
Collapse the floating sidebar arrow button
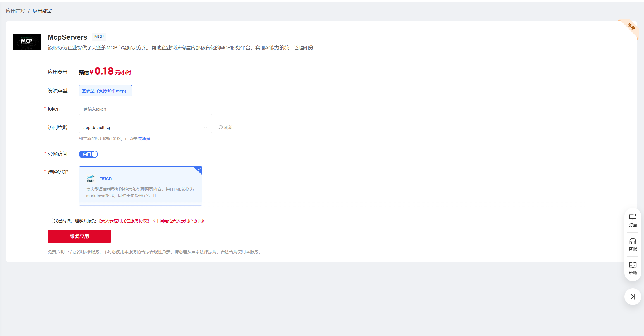click(633, 296)
